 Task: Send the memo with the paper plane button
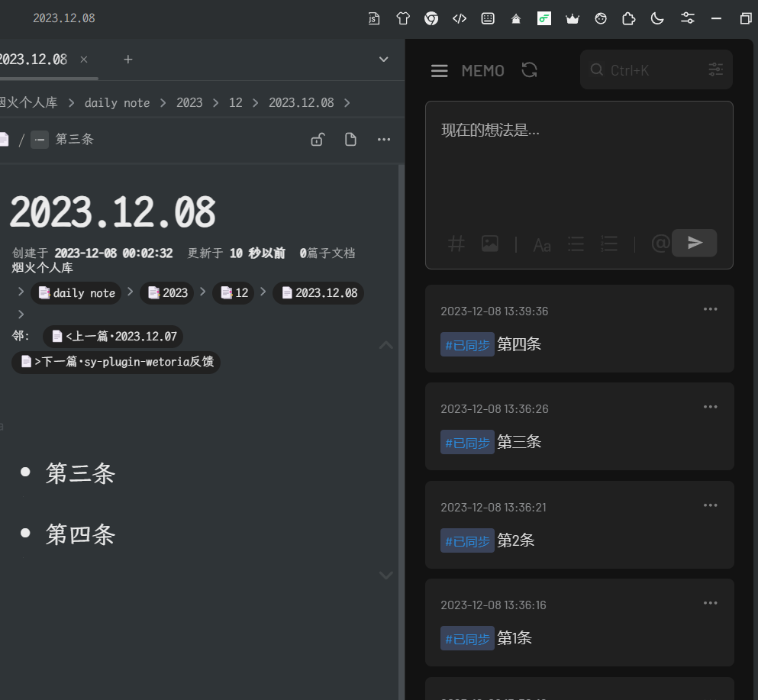694,243
